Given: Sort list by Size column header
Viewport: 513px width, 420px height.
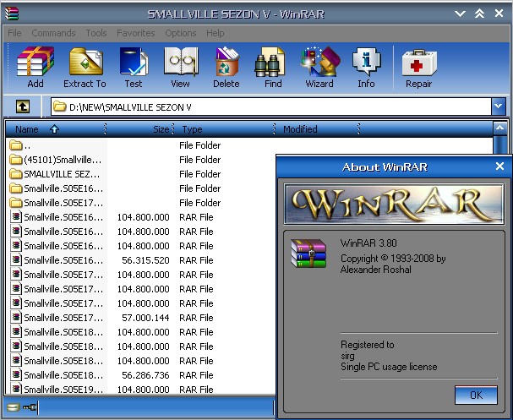Looking at the screenshot, I should 139,129.
